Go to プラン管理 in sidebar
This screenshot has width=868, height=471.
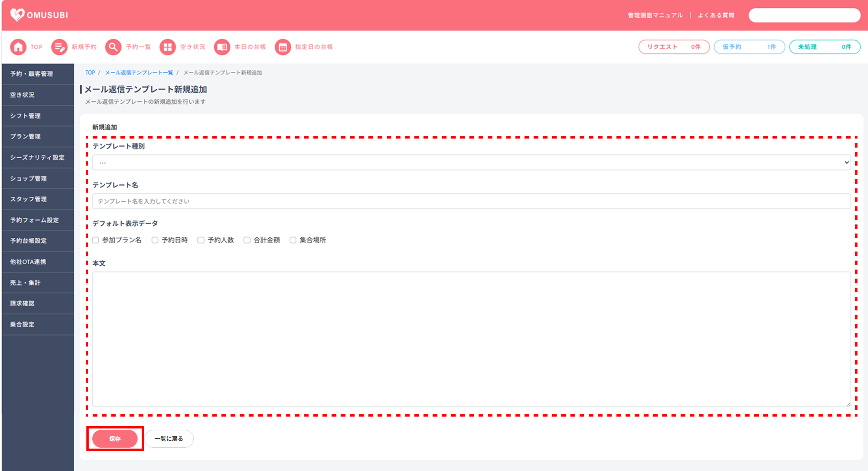tap(38, 136)
